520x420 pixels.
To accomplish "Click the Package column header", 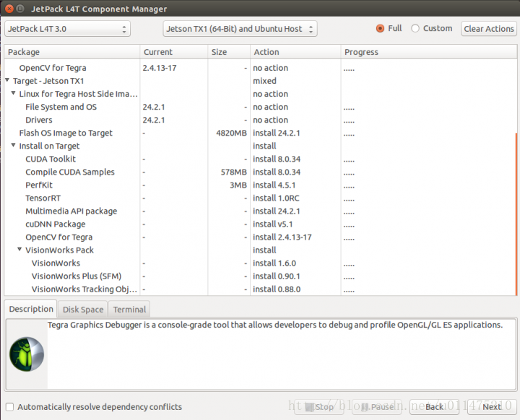I will pos(72,52).
